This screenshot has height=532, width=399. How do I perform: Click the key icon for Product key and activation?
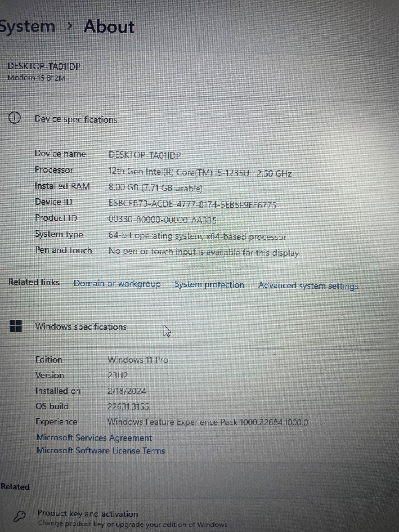tap(20, 517)
